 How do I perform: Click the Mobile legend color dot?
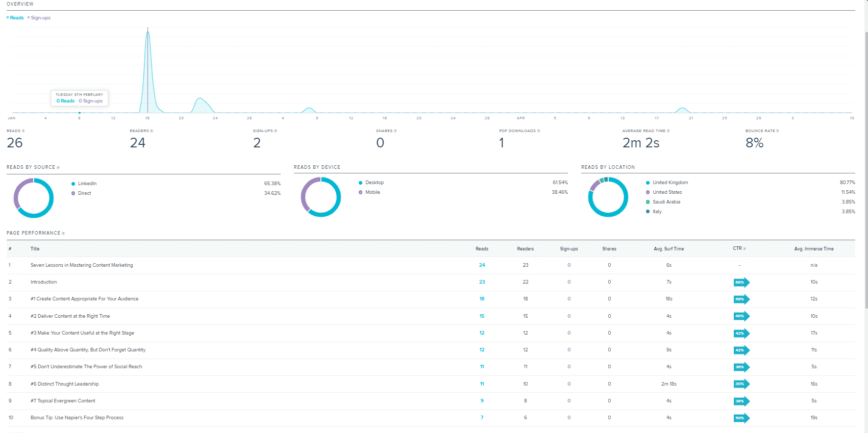pyautogui.click(x=361, y=192)
